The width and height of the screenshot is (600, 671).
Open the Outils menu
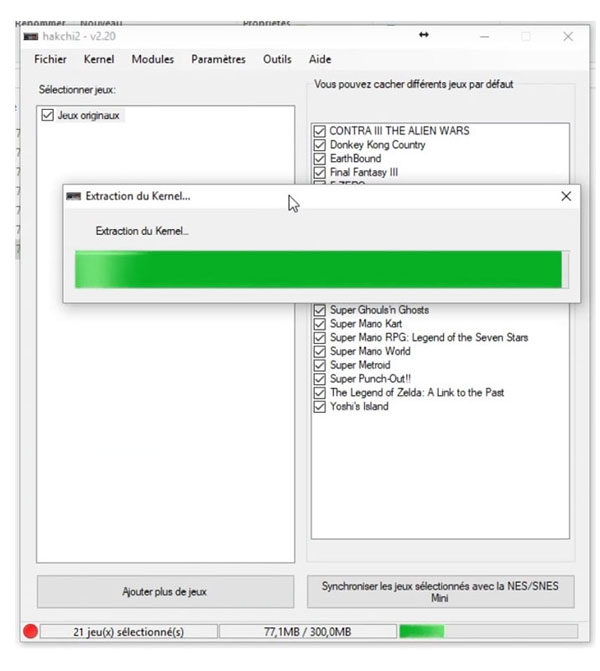point(277,60)
